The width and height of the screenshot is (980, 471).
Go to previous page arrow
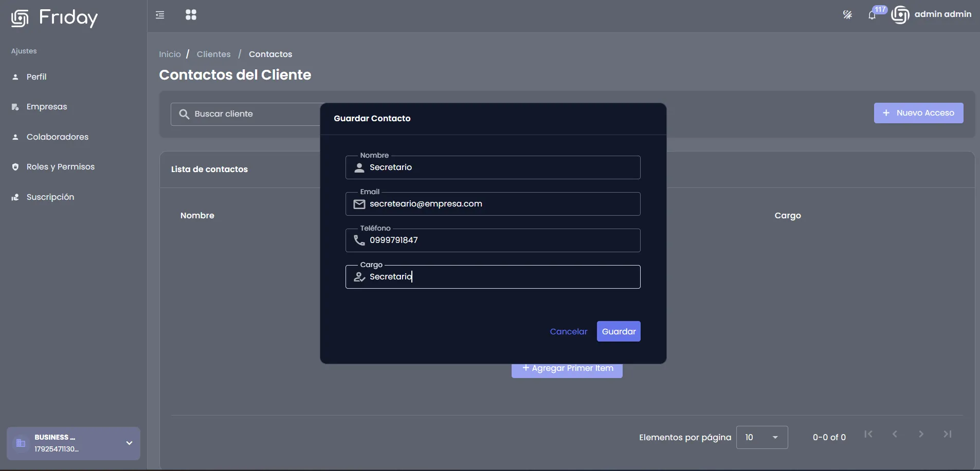click(x=895, y=434)
